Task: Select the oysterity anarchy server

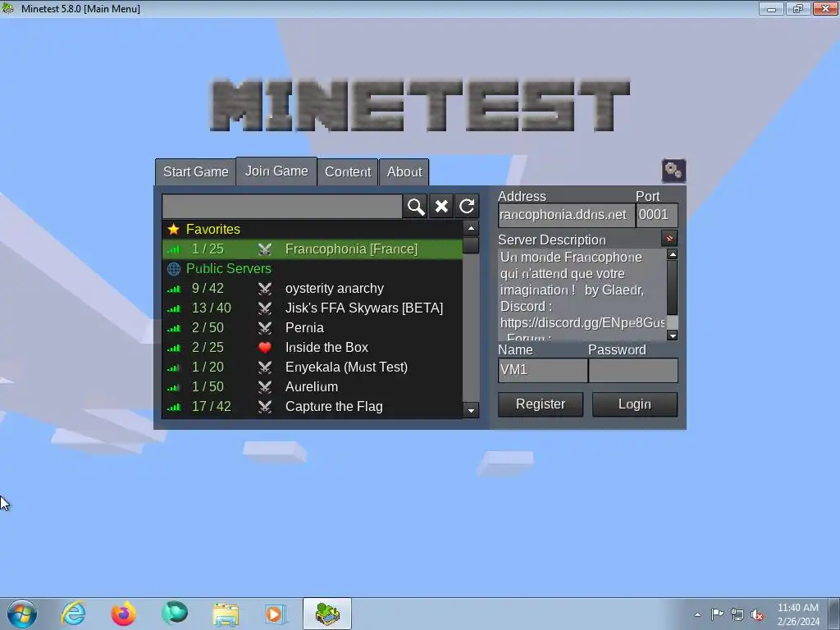Action: [313, 289]
